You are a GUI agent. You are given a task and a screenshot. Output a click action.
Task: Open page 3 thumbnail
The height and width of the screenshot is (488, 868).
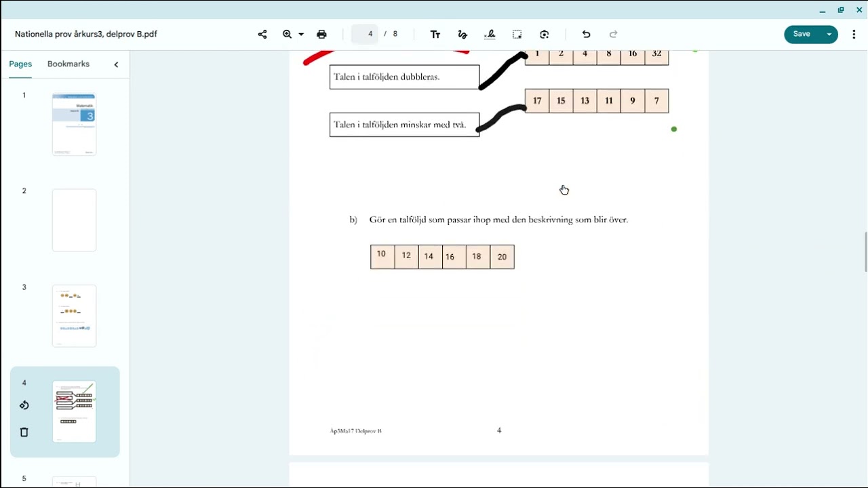75,316
